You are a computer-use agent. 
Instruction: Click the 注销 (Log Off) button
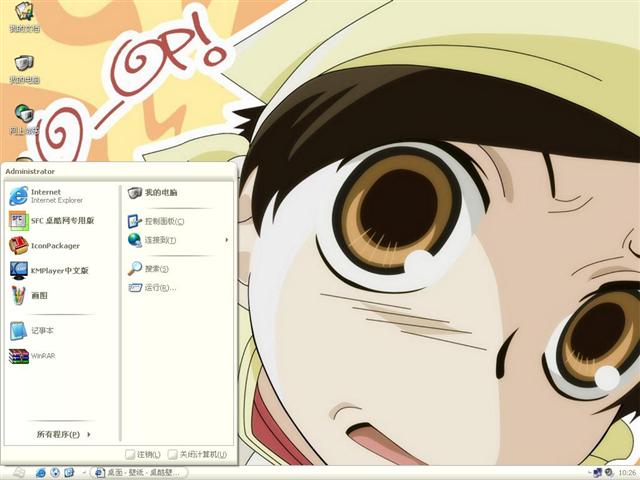[x=143, y=454]
